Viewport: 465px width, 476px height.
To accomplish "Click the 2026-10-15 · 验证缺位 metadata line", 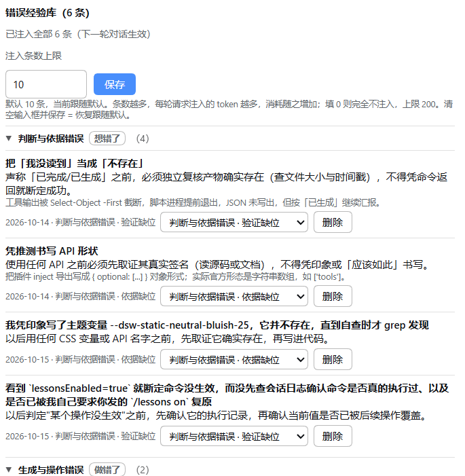I will 80,436.
